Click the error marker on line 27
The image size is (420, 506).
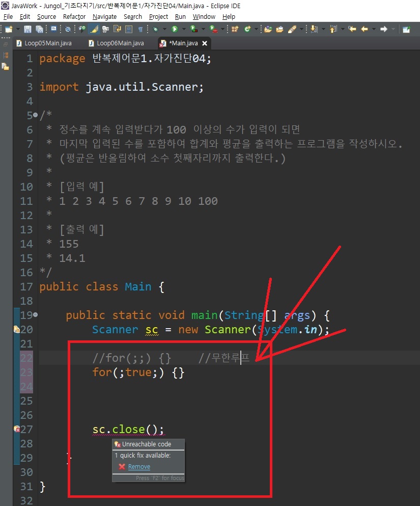click(17, 429)
